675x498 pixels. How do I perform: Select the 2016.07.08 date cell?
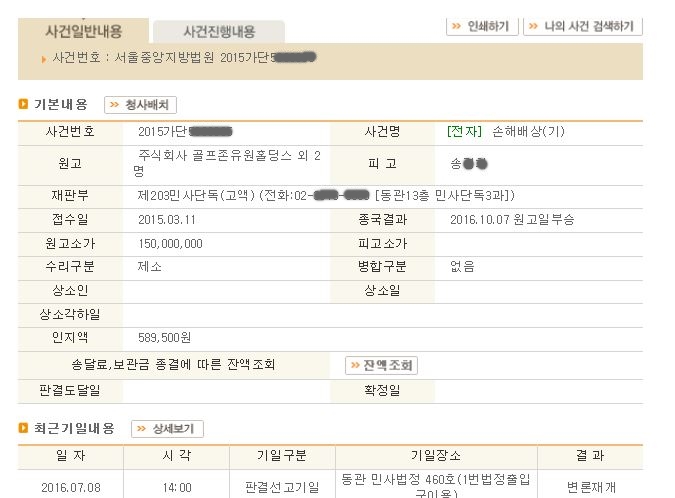coord(71,488)
